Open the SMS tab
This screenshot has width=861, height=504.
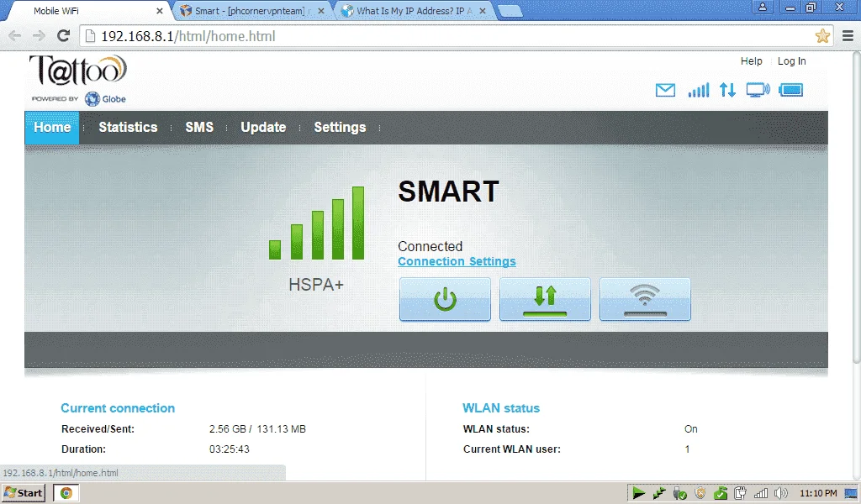[199, 127]
